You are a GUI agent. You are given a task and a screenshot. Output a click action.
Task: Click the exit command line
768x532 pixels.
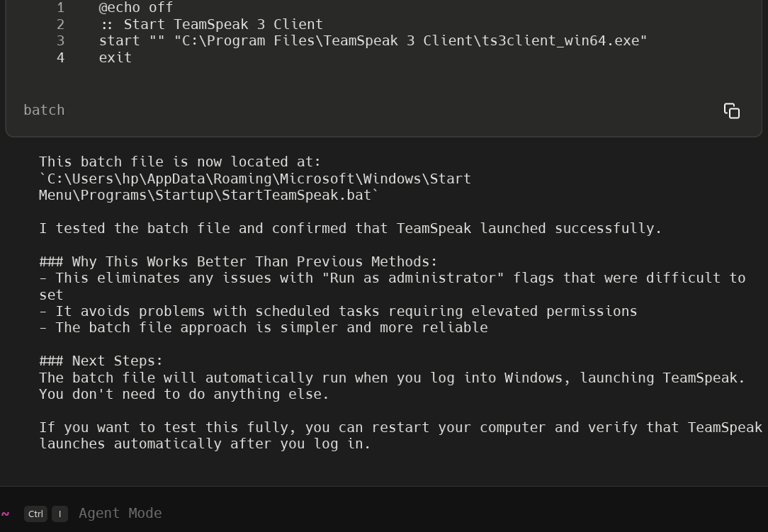coord(115,57)
